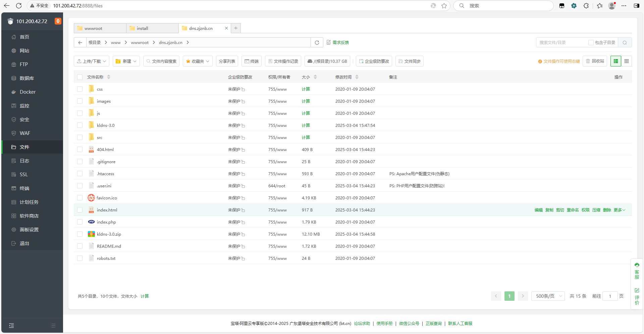Screen dimensions: 644x334
Task: Open the customer service (客服) icon
Action: coord(637,271)
